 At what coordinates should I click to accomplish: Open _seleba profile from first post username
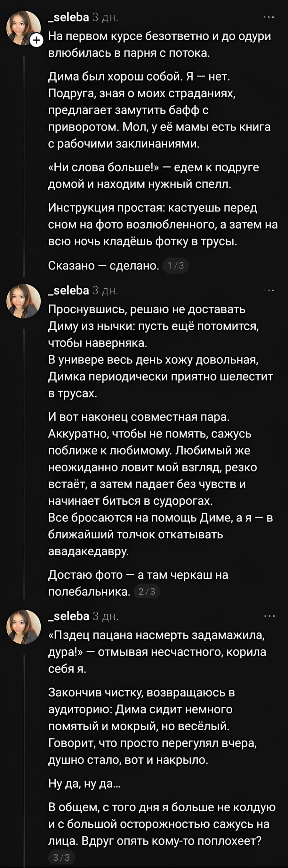[x=68, y=17]
